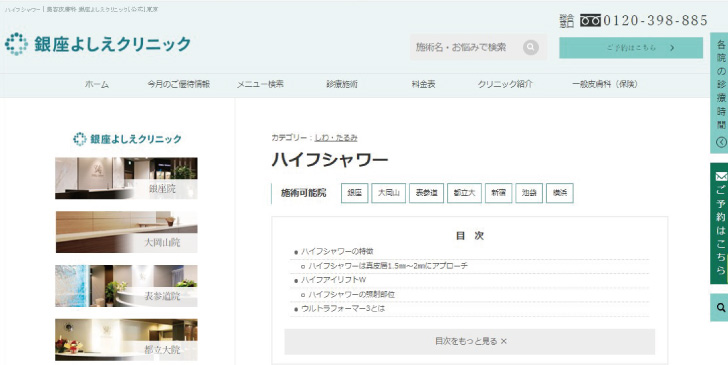
Task: Click the 0120-398-885 phone number
Action: click(x=656, y=20)
